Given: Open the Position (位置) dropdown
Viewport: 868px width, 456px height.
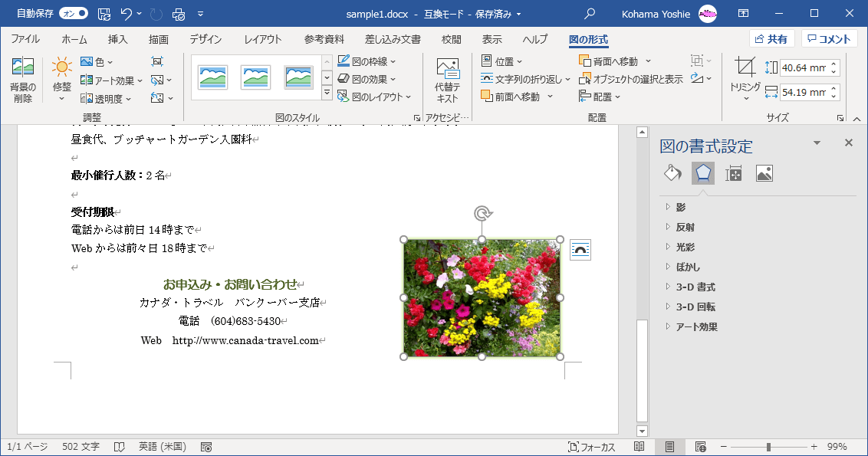Looking at the screenshot, I should click(x=501, y=61).
